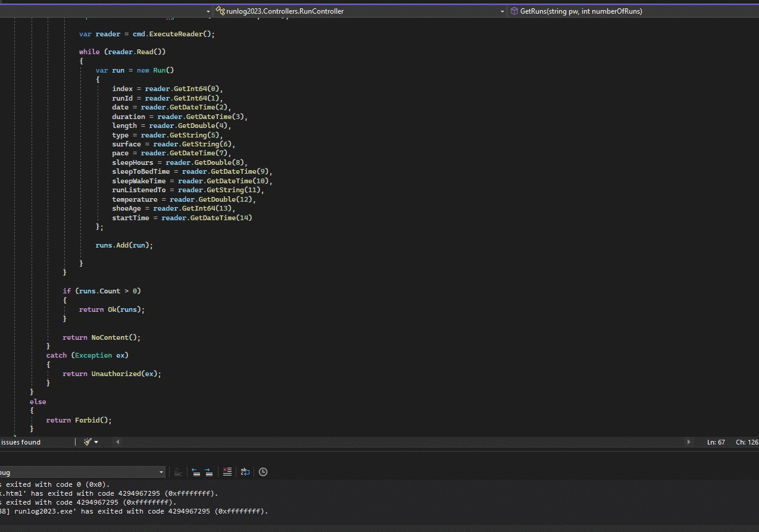
Task: Click the 'length' property name
Action: tap(124, 126)
